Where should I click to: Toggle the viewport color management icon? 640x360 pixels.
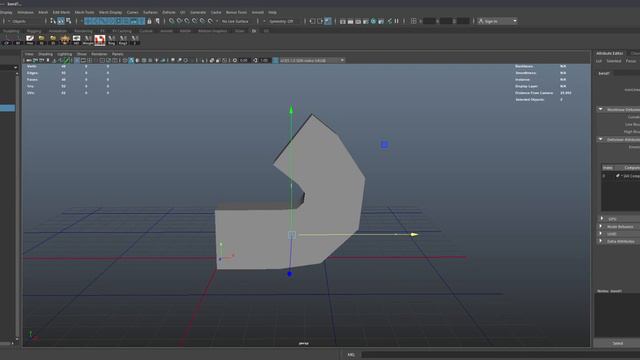[x=276, y=60]
